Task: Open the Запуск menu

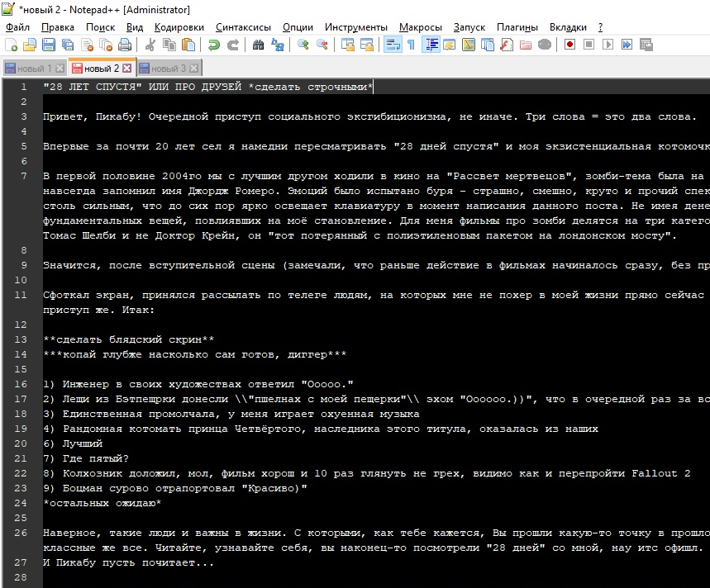Action: 469,27
